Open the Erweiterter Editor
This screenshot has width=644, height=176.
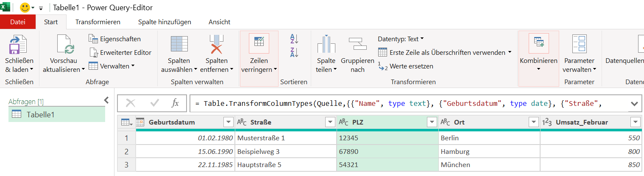coord(120,53)
